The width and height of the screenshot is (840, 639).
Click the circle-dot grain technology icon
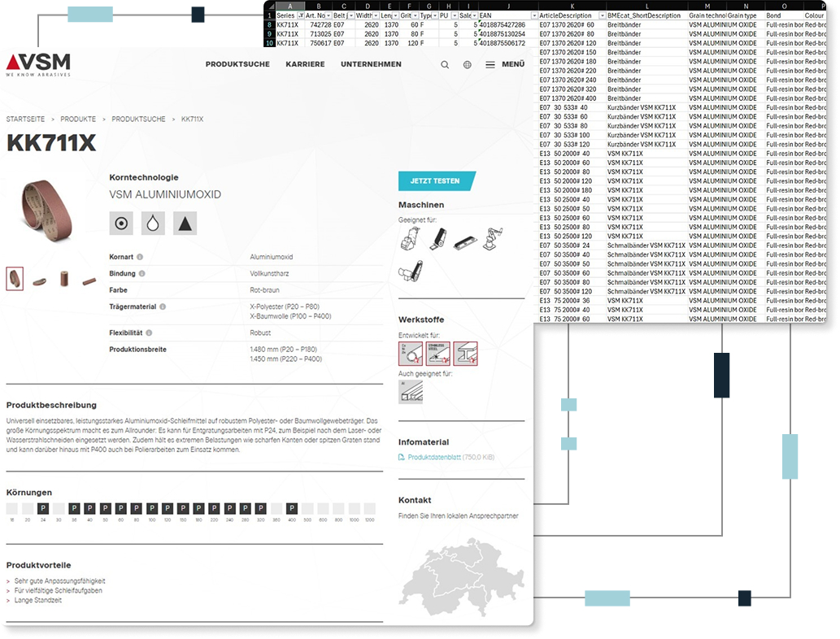pyautogui.click(x=121, y=224)
